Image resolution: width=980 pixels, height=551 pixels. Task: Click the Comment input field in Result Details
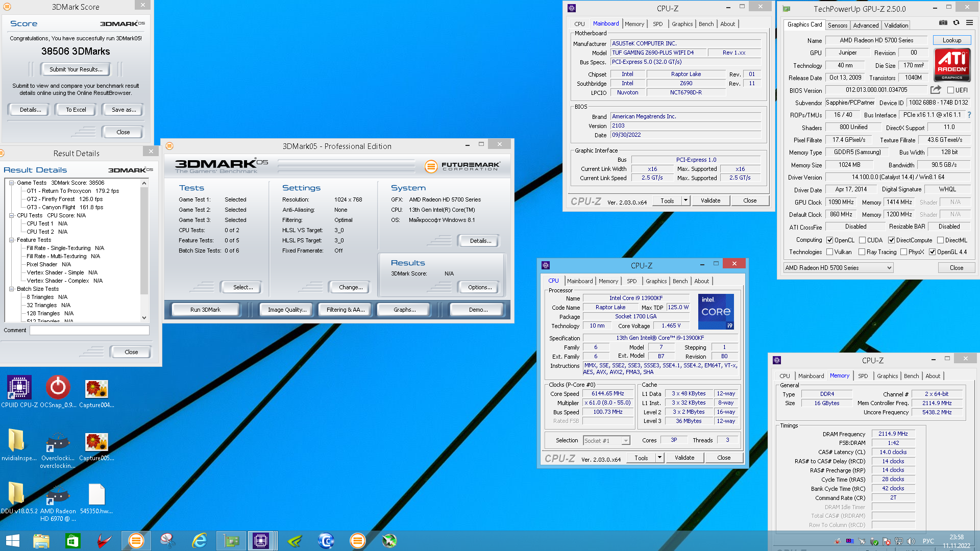[89, 330]
